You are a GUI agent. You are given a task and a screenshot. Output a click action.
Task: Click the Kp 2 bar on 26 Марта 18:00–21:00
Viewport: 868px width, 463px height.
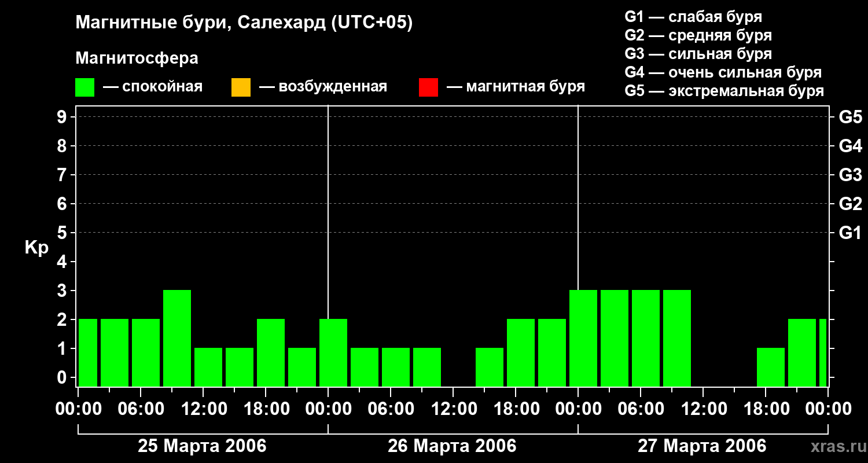point(521,352)
